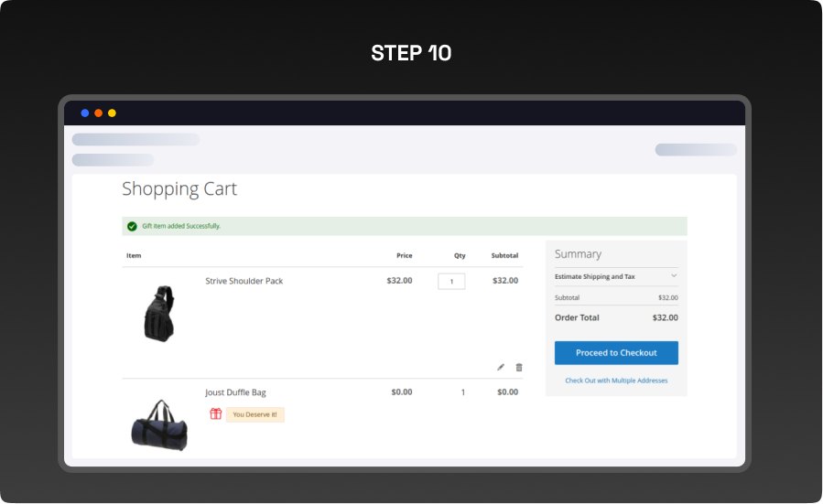Click the Order Total amount in Summary
823x504 pixels.
pyautogui.click(x=665, y=317)
